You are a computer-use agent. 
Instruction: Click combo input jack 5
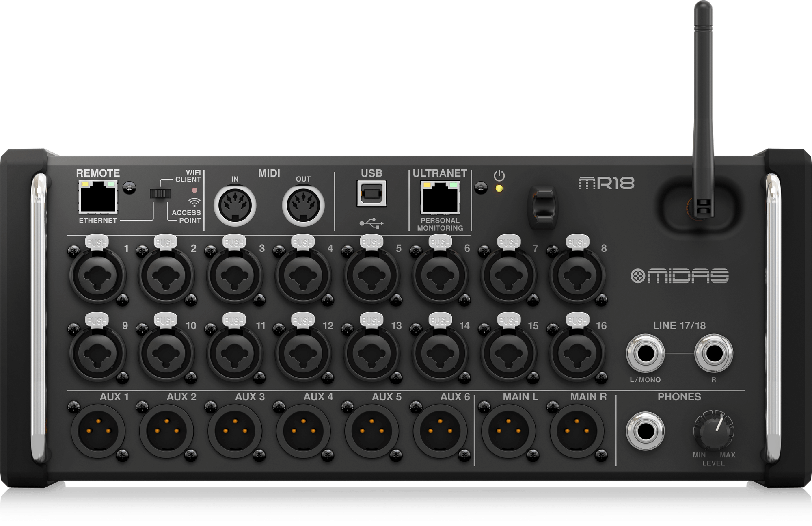(x=371, y=275)
